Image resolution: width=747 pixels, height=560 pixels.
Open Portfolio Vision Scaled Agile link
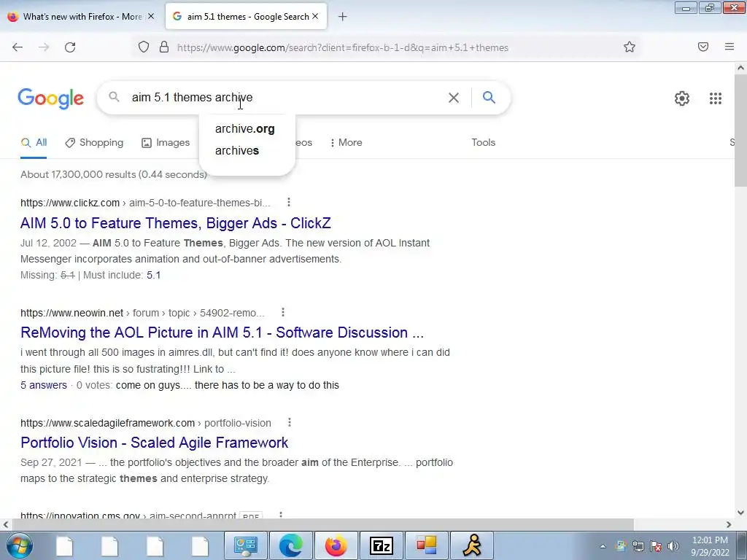155,443
